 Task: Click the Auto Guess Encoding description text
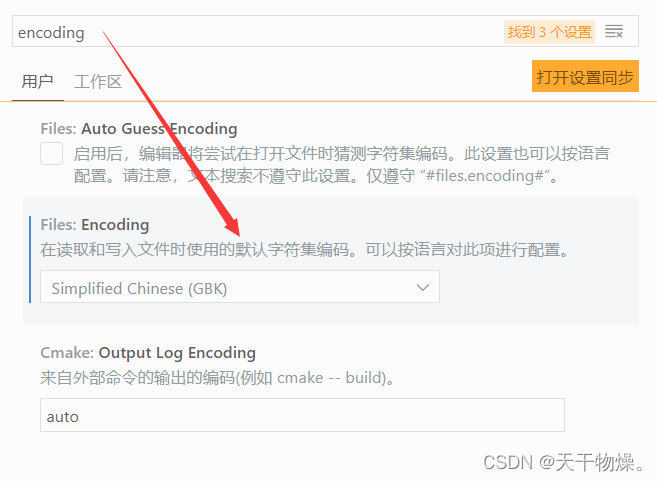pos(341,165)
